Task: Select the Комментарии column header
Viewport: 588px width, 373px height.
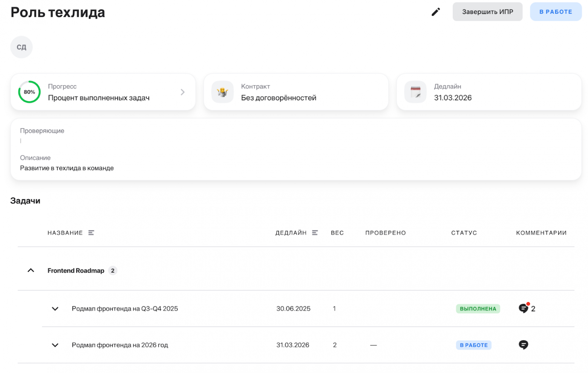Action: [x=541, y=233]
